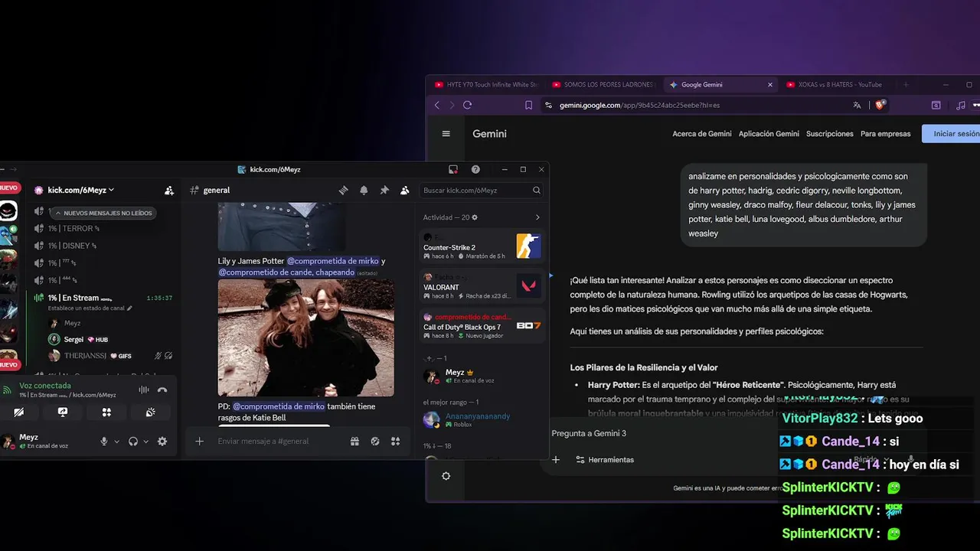Open Suscripciones link
The height and width of the screenshot is (551, 980).
829,134
